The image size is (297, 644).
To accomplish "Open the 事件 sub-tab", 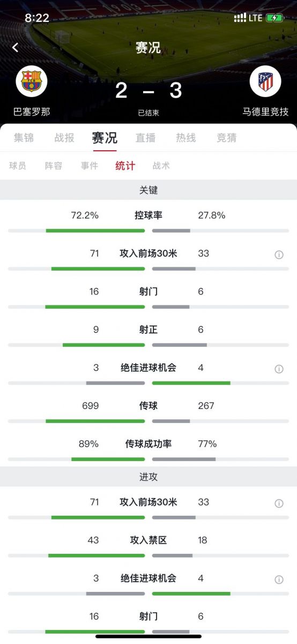I will 90,166.
